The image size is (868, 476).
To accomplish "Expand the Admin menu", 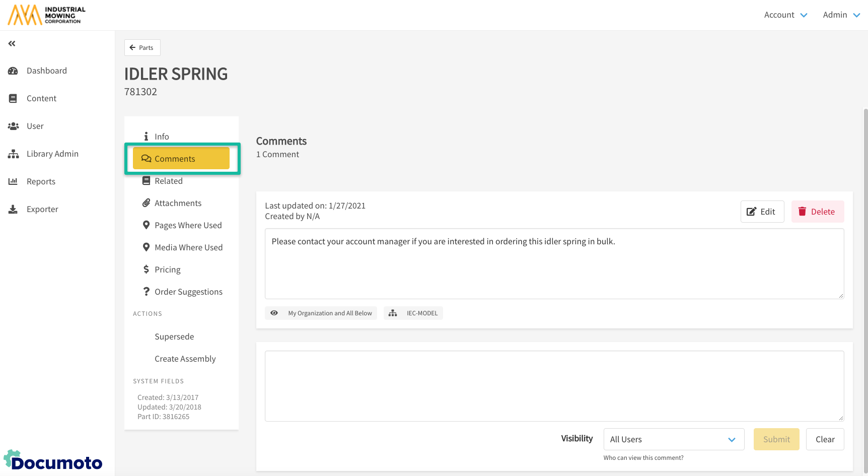I will tap(841, 15).
